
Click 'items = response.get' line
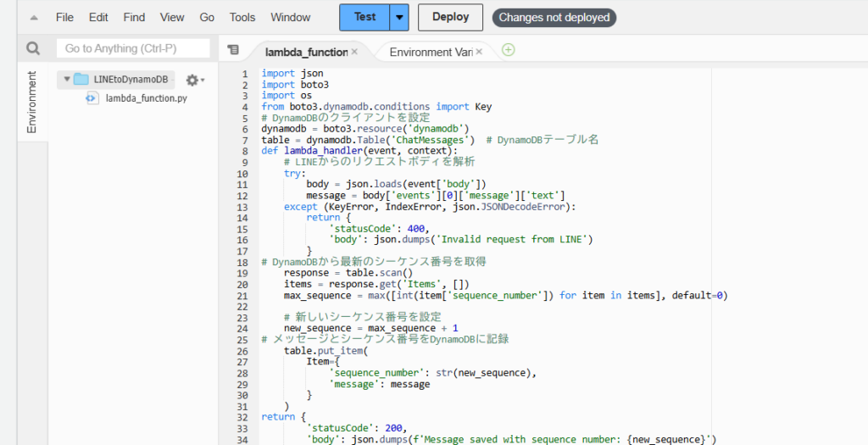(x=376, y=284)
